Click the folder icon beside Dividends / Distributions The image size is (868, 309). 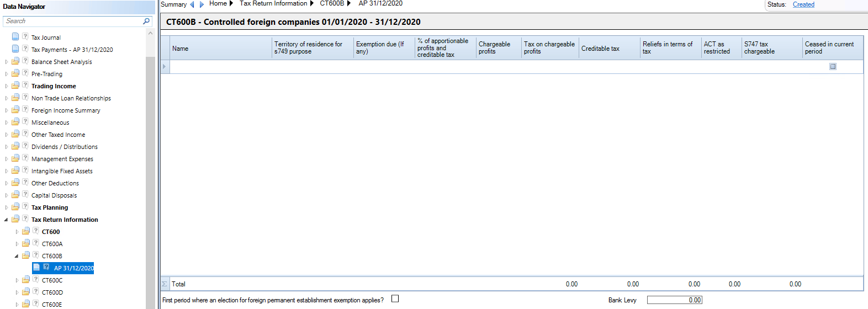[x=15, y=146]
